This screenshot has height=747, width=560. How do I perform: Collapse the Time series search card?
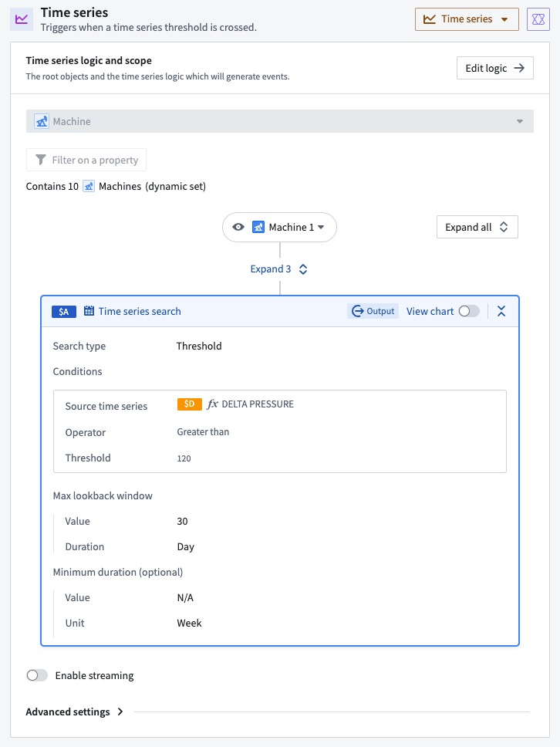pos(501,311)
